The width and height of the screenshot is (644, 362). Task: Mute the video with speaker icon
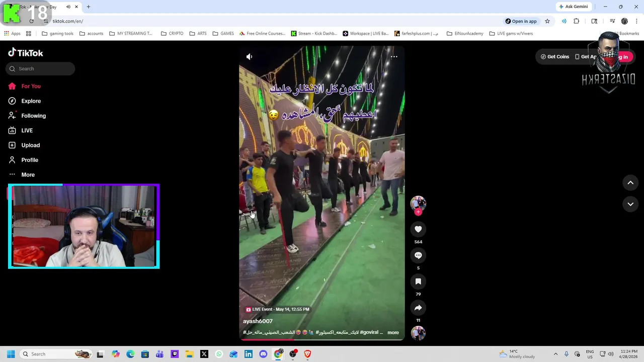click(249, 57)
